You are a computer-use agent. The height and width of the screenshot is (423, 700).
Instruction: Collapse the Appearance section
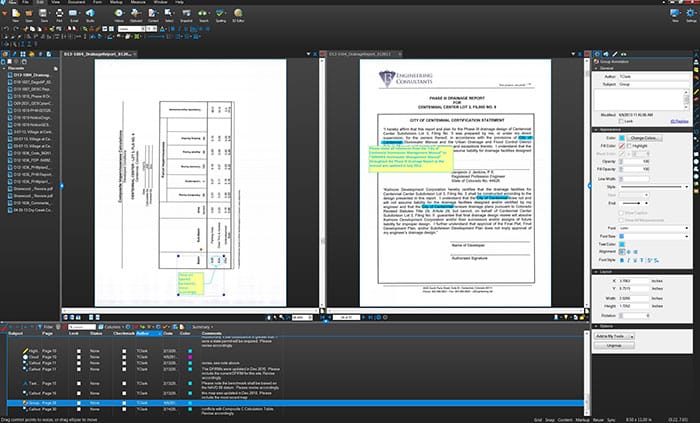pos(596,130)
